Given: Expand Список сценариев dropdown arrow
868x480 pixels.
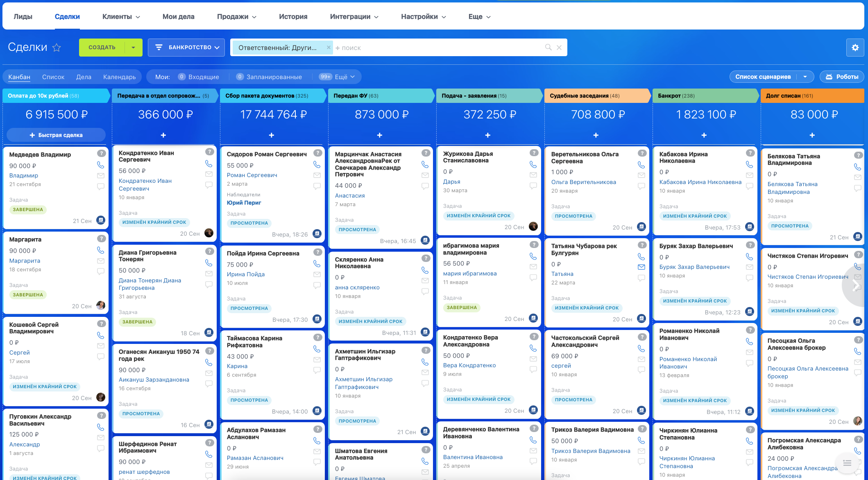Looking at the screenshot, I should coord(805,77).
